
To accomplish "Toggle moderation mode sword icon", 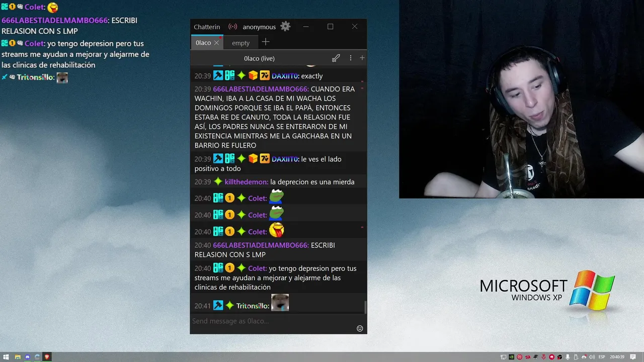I will pyautogui.click(x=336, y=58).
